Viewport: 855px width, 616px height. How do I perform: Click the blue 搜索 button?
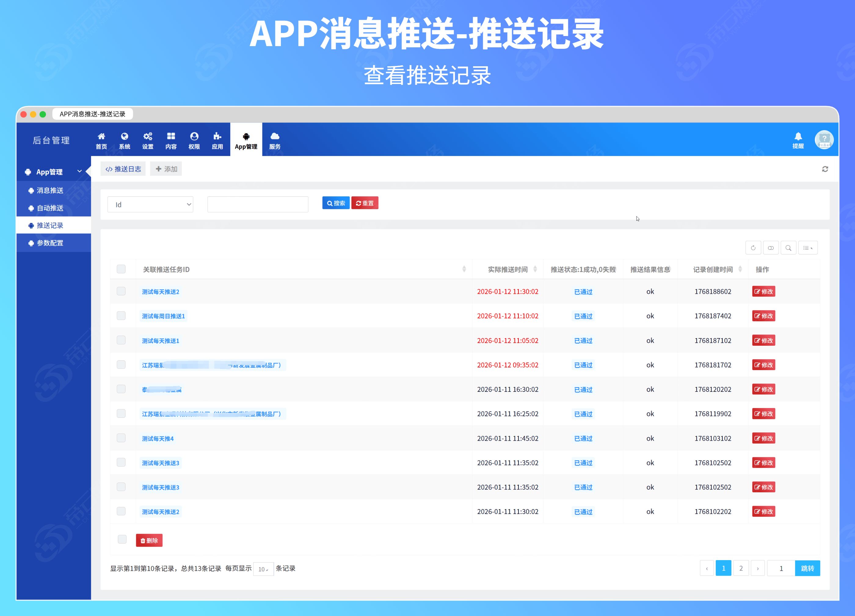coord(336,203)
